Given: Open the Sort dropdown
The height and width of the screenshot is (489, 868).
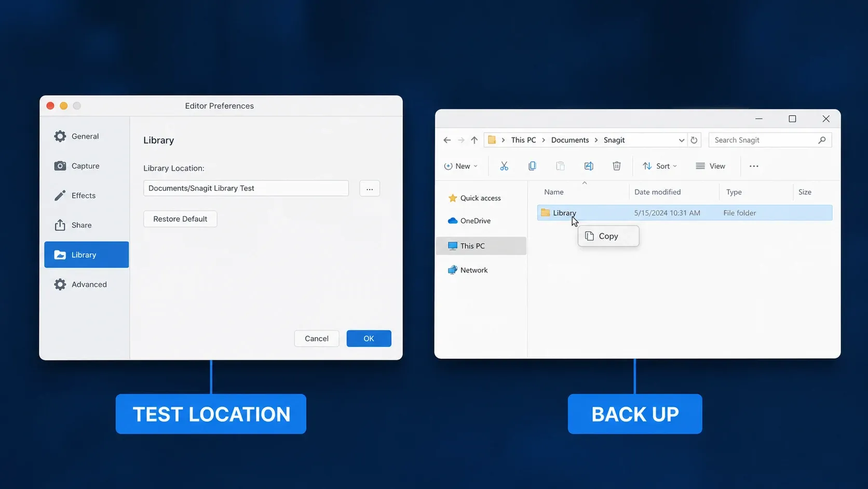Looking at the screenshot, I should click(660, 166).
